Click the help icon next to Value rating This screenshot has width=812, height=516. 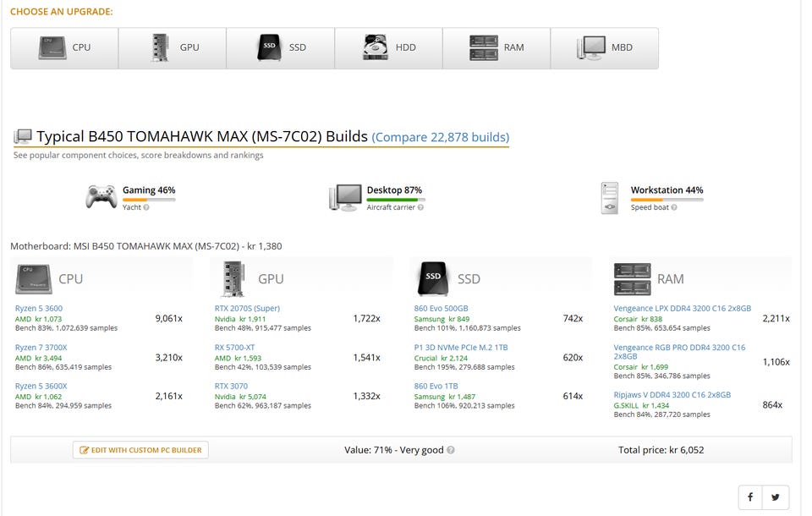[451, 450]
